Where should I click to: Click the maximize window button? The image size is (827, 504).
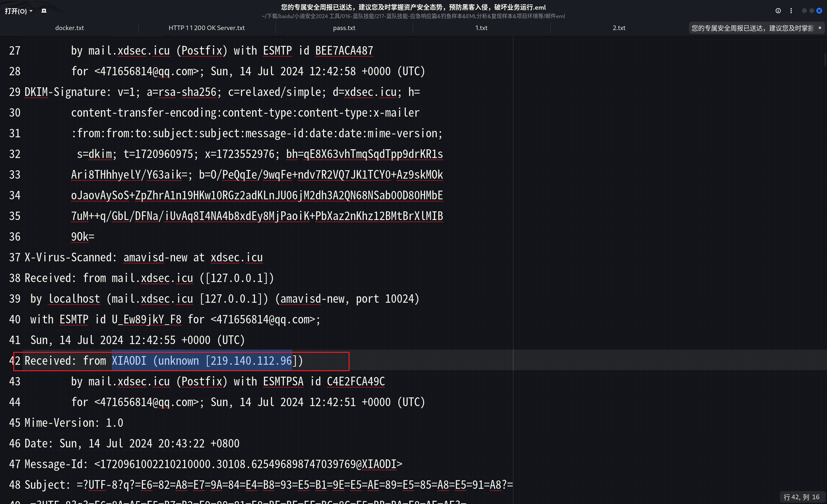(811, 11)
